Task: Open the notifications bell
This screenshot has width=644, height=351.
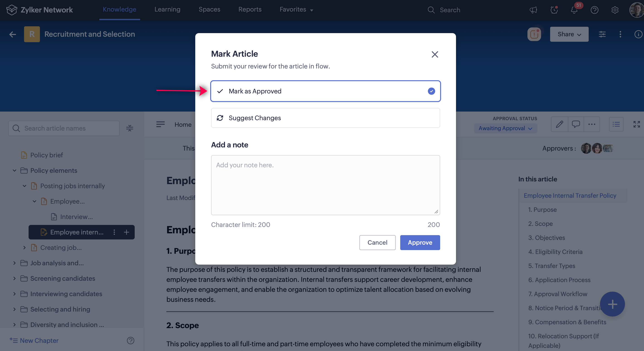Action: point(574,10)
